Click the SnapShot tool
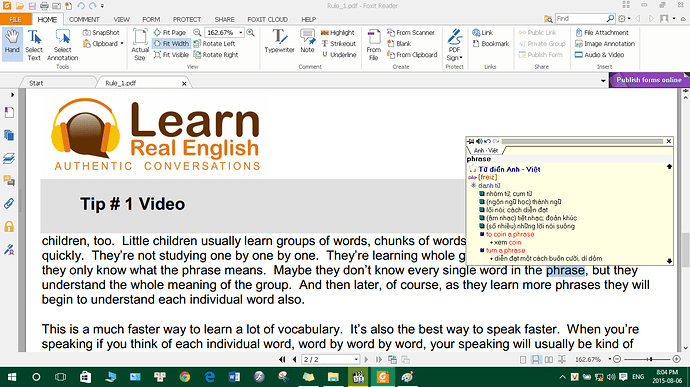The width and height of the screenshot is (690, 387). click(x=101, y=33)
